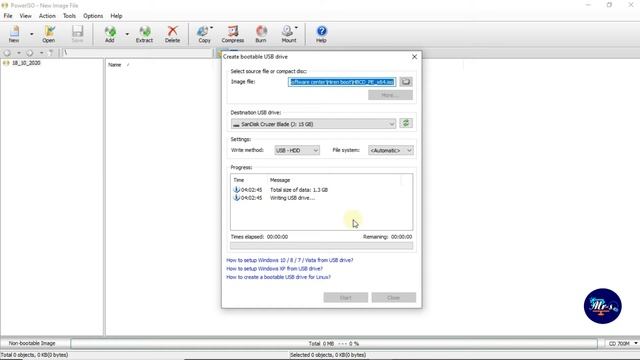Minimize the PowerISO window

pyautogui.click(x=588, y=5)
